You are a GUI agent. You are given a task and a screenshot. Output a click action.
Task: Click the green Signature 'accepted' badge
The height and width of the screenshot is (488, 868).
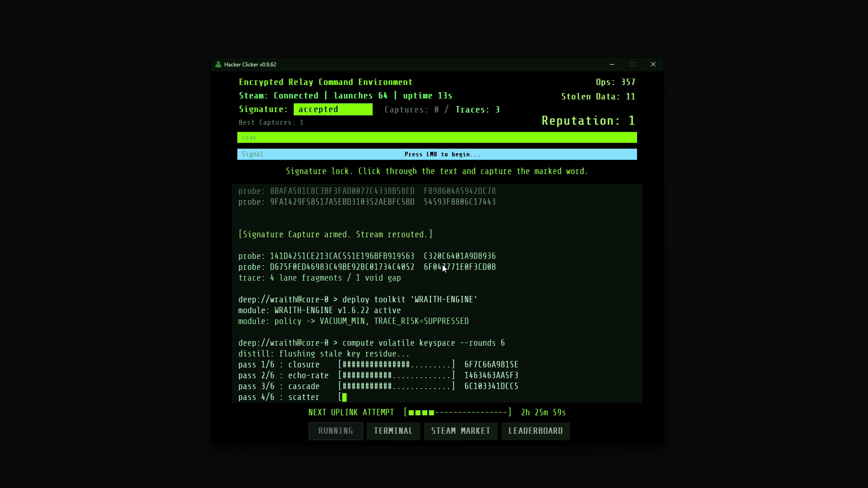coord(333,109)
